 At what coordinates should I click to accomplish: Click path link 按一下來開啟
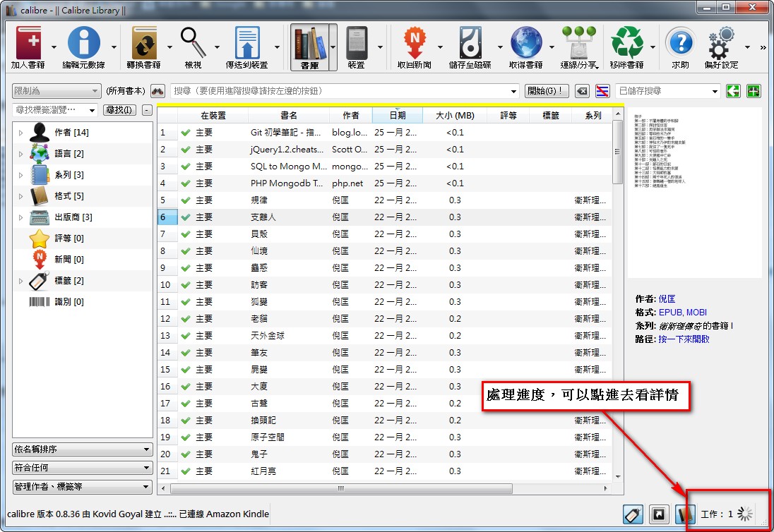tap(684, 339)
